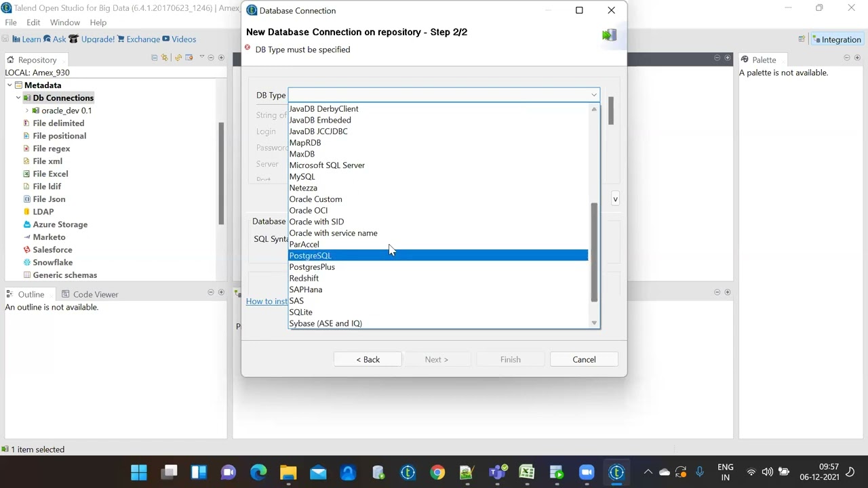The image size is (868, 488).
Task: Switch to the Code Viewer tab
Action: coord(90,294)
